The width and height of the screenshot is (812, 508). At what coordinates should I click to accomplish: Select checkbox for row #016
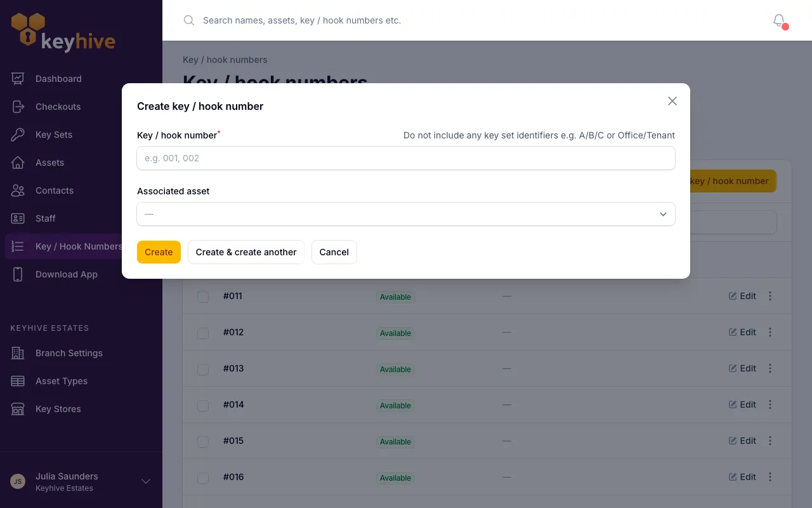pos(203,478)
